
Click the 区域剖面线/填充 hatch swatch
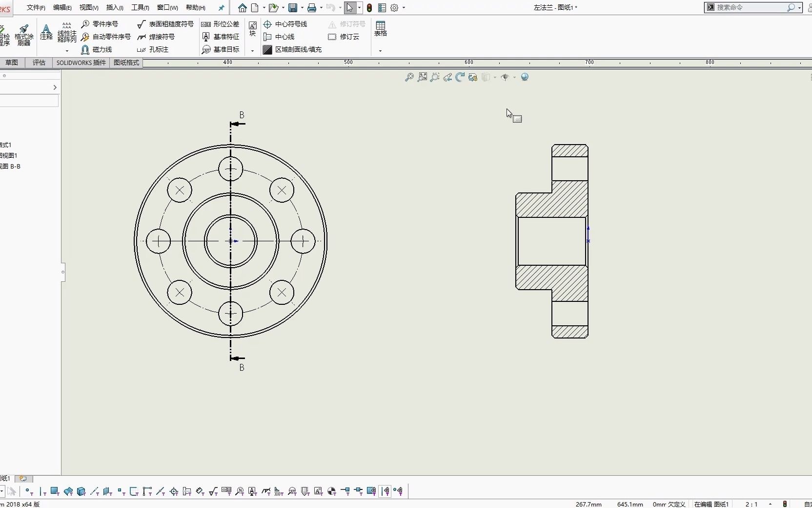[x=267, y=49]
